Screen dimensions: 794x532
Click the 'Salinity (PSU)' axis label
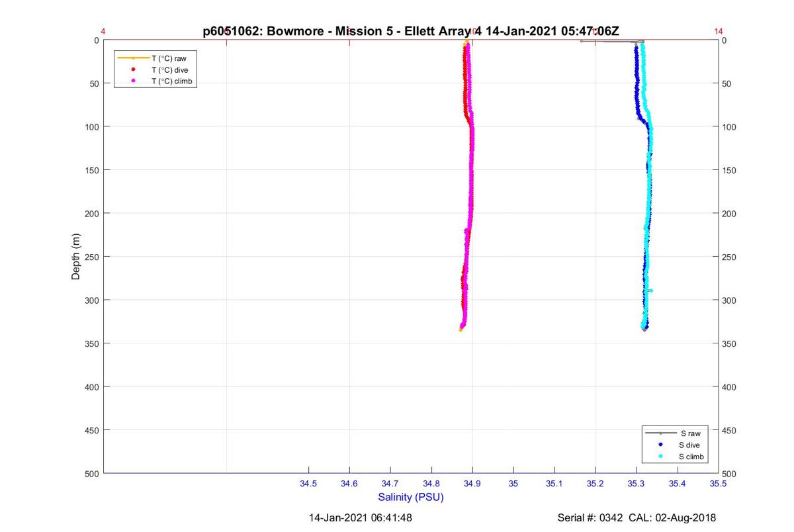click(x=410, y=497)
